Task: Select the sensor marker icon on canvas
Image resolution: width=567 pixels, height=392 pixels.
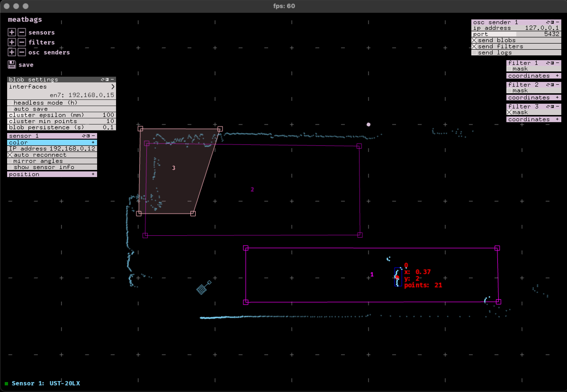Action: coord(202,289)
